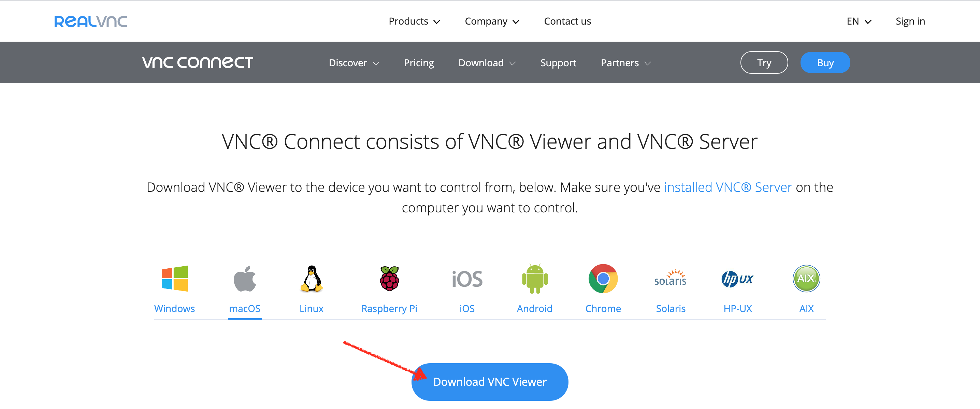The height and width of the screenshot is (409, 980).
Task: Follow the installed VNC Server link
Action: click(x=728, y=187)
